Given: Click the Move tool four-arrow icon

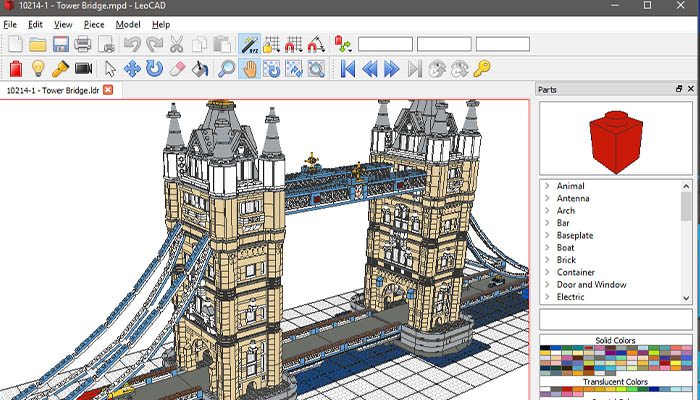Looking at the screenshot, I should tap(132, 68).
